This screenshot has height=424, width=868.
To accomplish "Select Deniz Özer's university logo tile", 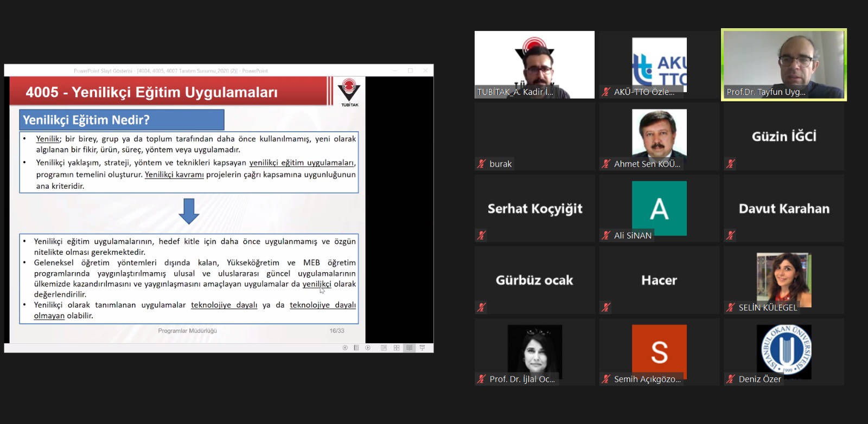I will pyautogui.click(x=784, y=351).
